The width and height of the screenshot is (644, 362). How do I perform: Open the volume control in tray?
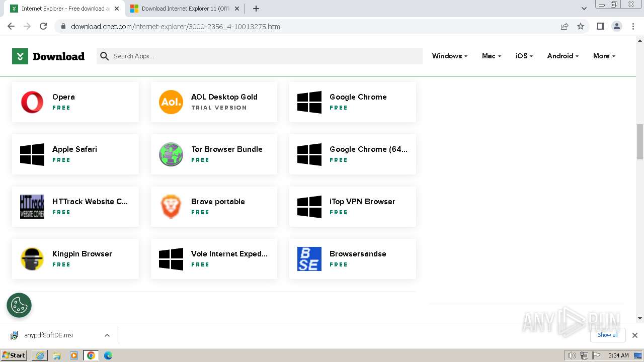[x=572, y=355]
